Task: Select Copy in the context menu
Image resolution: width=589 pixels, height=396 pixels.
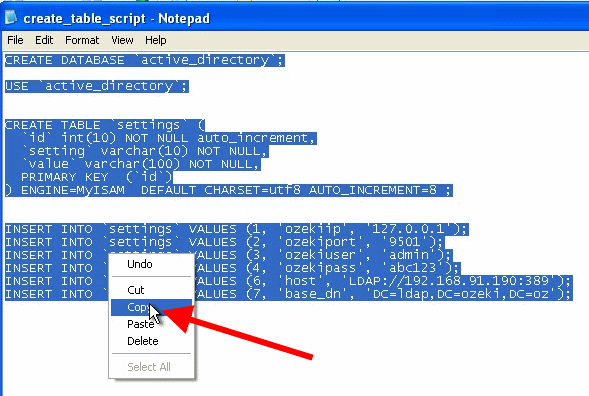Action: click(x=151, y=307)
